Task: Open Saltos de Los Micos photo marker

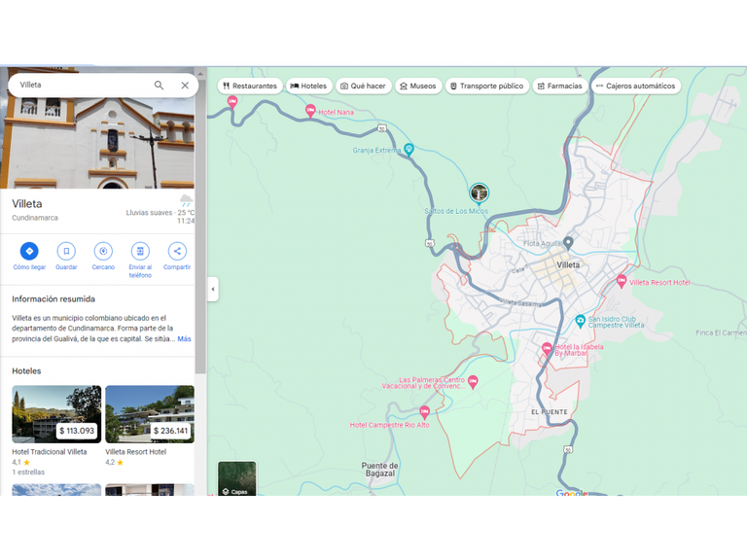Action: tap(479, 193)
